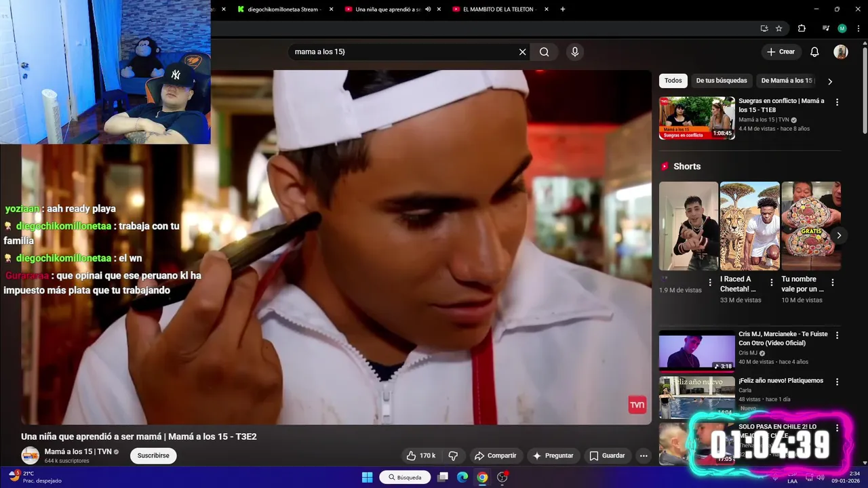
Task: Open the 'Mamá a los 15 | TVN' channel name
Action: 78,451
